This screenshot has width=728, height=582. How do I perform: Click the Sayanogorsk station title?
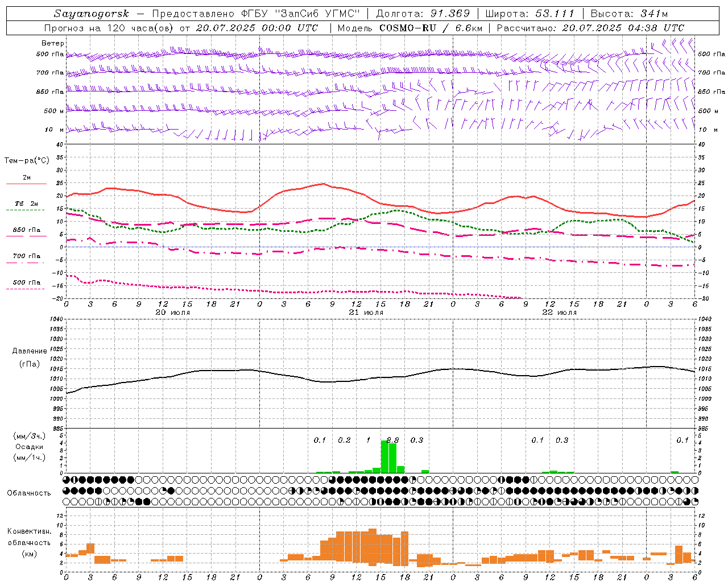(92, 14)
